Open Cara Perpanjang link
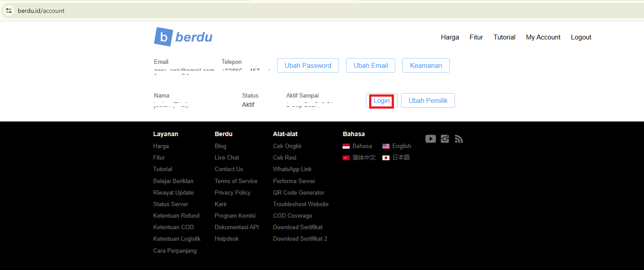 175,250
